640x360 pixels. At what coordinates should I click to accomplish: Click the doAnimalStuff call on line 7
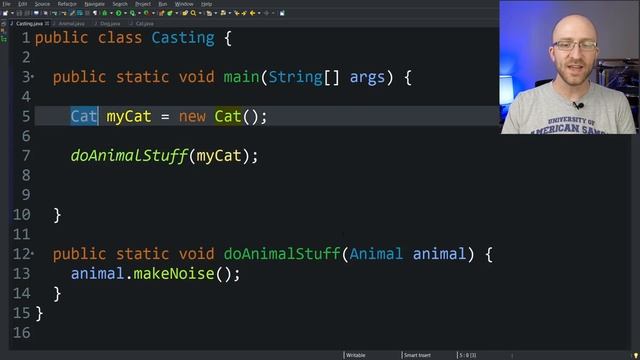pyautogui.click(x=129, y=156)
